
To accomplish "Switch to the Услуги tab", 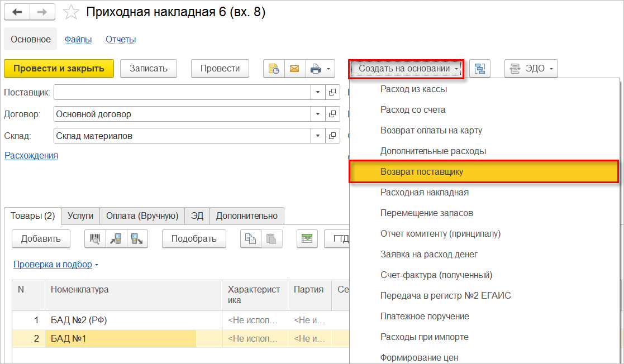I will [x=80, y=215].
